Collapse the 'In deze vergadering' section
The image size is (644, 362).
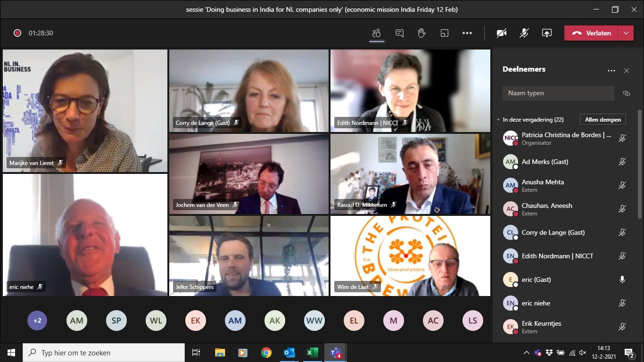tap(498, 120)
